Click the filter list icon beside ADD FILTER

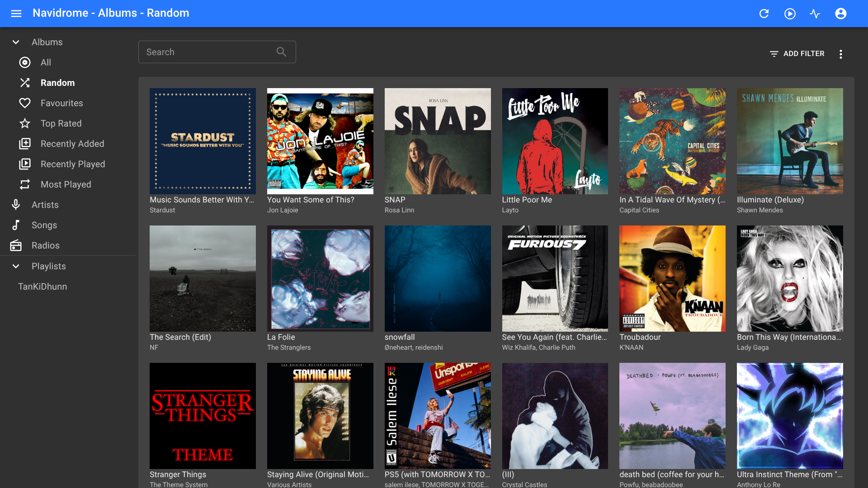(x=774, y=54)
